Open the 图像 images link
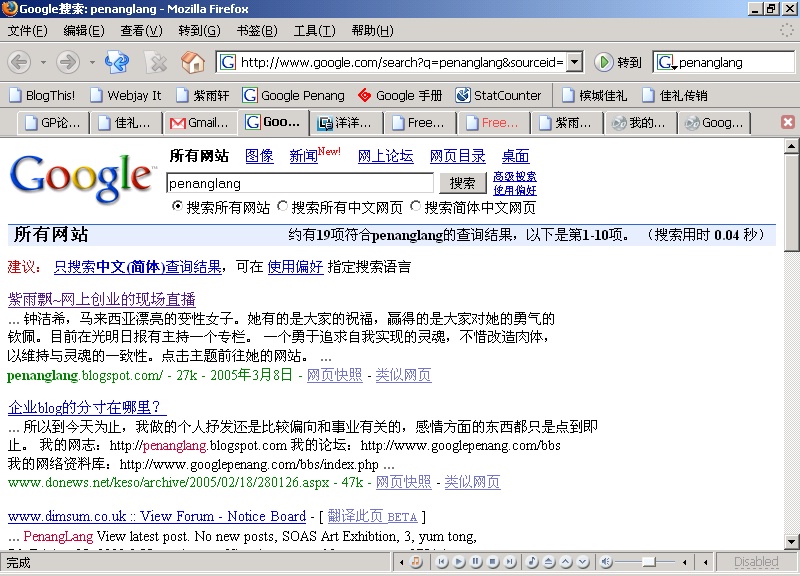The width and height of the screenshot is (800, 576). point(259,156)
